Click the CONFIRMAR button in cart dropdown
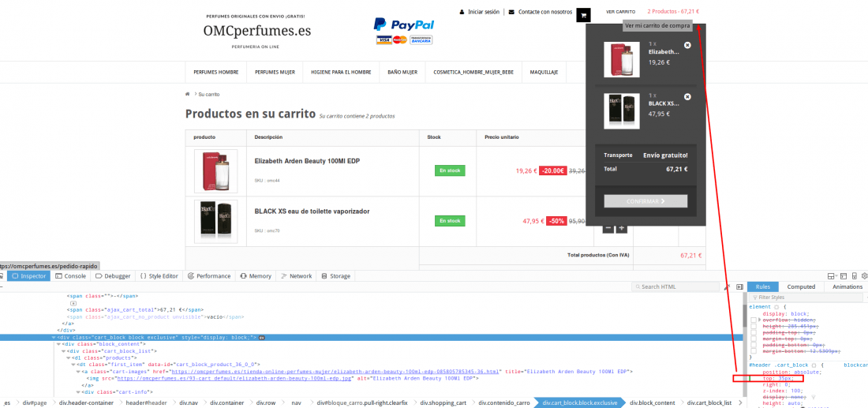This screenshot has height=408, width=868. coord(645,201)
